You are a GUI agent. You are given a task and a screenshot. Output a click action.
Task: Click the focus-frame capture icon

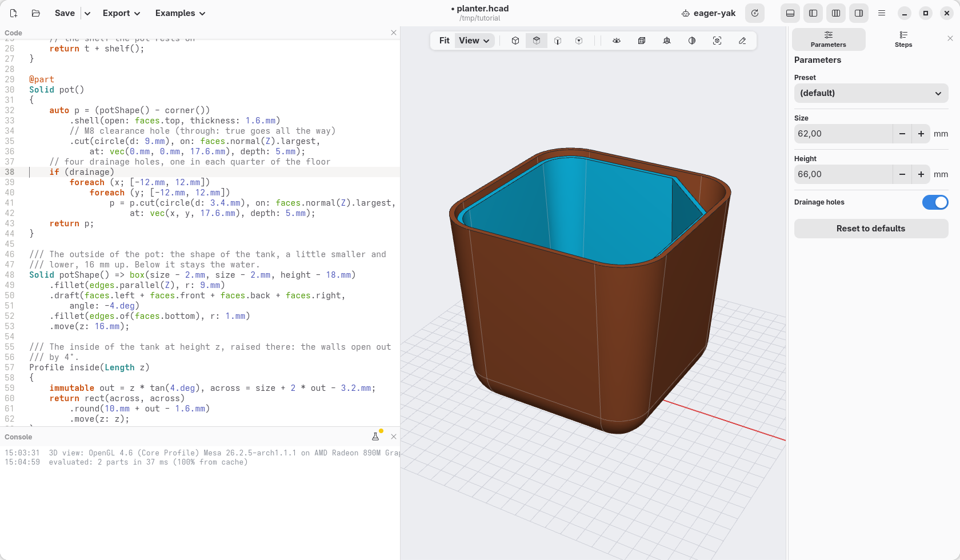717,41
